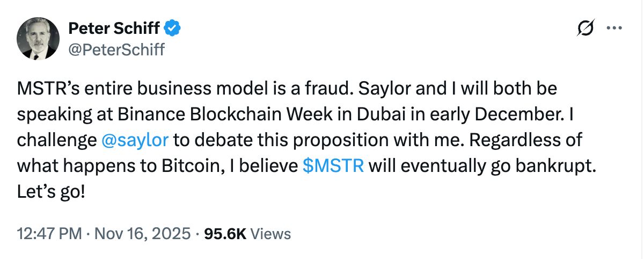Image resolution: width=644 pixels, height=259 pixels.
Task: Open the @PeterSchiff handle link
Action: coord(116,50)
